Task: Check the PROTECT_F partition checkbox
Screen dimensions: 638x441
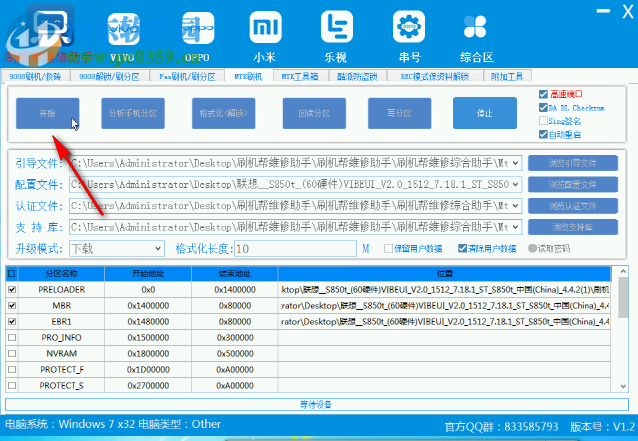Action: (x=12, y=369)
